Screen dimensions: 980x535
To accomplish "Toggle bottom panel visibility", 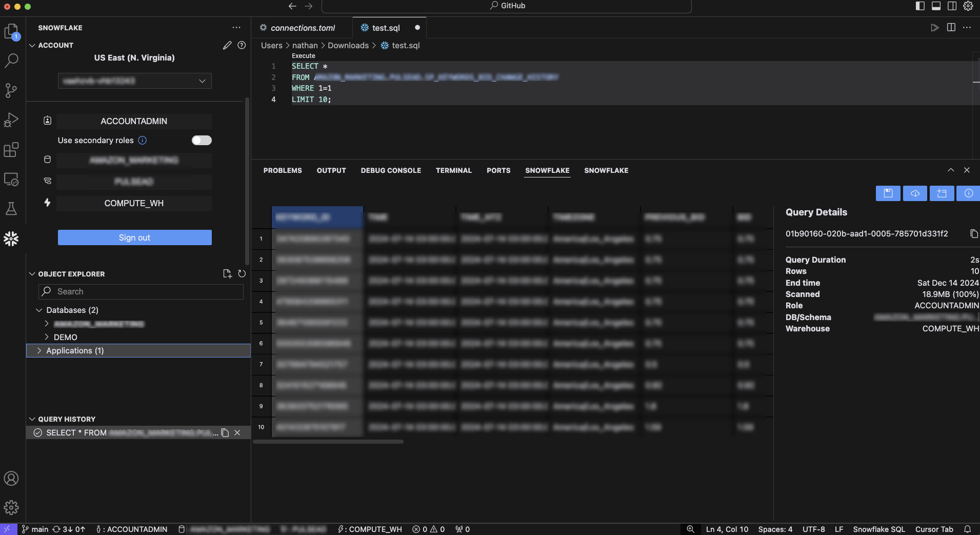I will tap(936, 6).
